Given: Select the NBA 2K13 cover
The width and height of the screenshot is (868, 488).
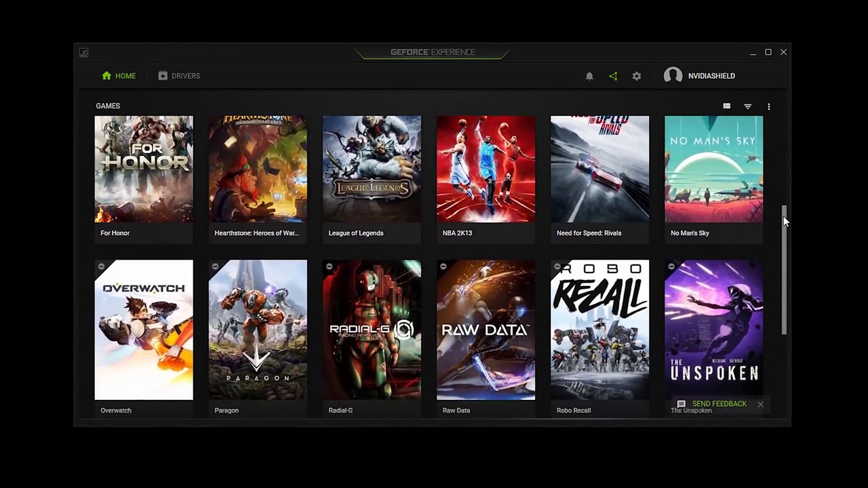Looking at the screenshot, I should [486, 169].
